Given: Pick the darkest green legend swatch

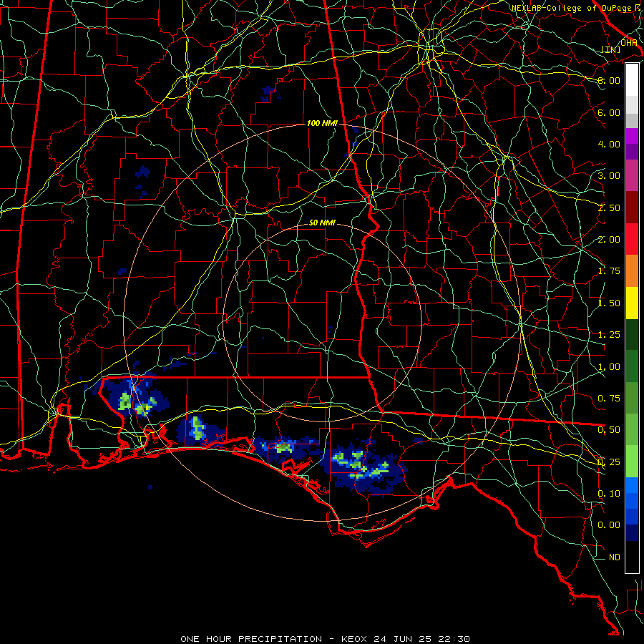Looking at the screenshot, I should click(632, 334).
